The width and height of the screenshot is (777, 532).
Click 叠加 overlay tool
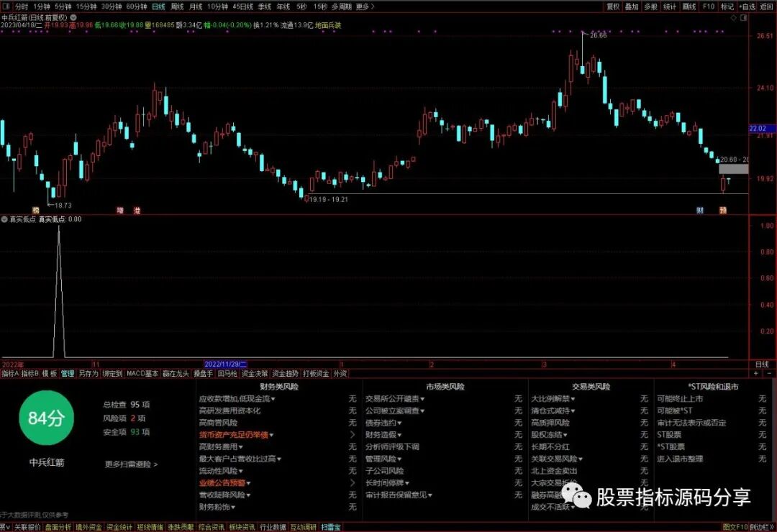point(632,6)
